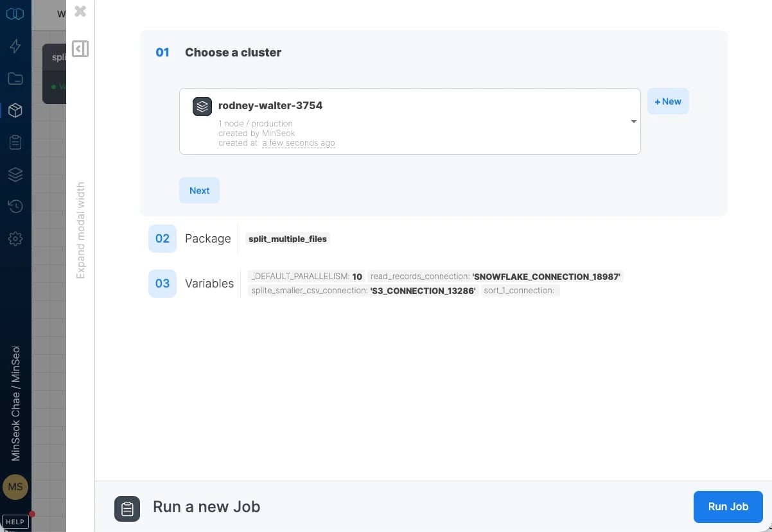Click the MinSeok Chae / MinSeok account label
This screenshot has width=772, height=532.
coord(15,403)
